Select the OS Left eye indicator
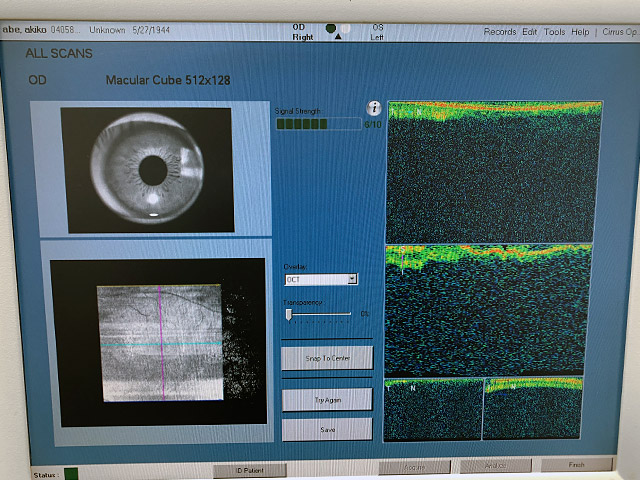Screen dimensions: 640x480 pyautogui.click(x=345, y=28)
